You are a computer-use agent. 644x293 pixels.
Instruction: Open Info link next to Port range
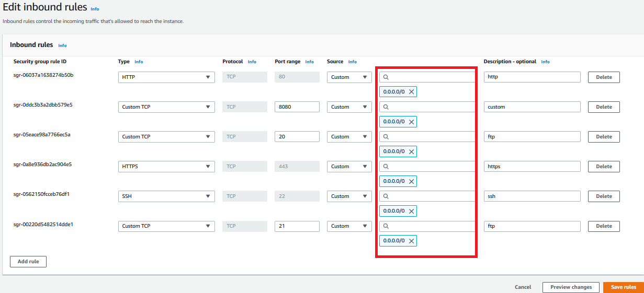coord(309,62)
